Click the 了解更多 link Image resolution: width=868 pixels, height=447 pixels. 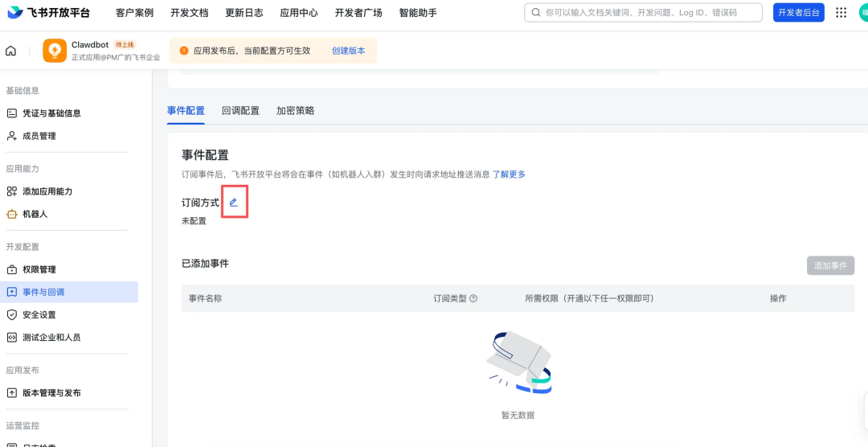[x=509, y=174]
